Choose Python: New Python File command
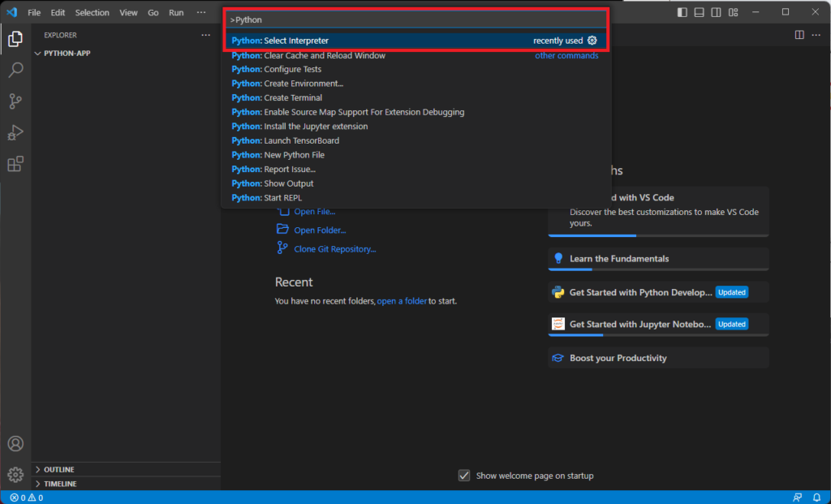The width and height of the screenshot is (831, 504). point(416,155)
